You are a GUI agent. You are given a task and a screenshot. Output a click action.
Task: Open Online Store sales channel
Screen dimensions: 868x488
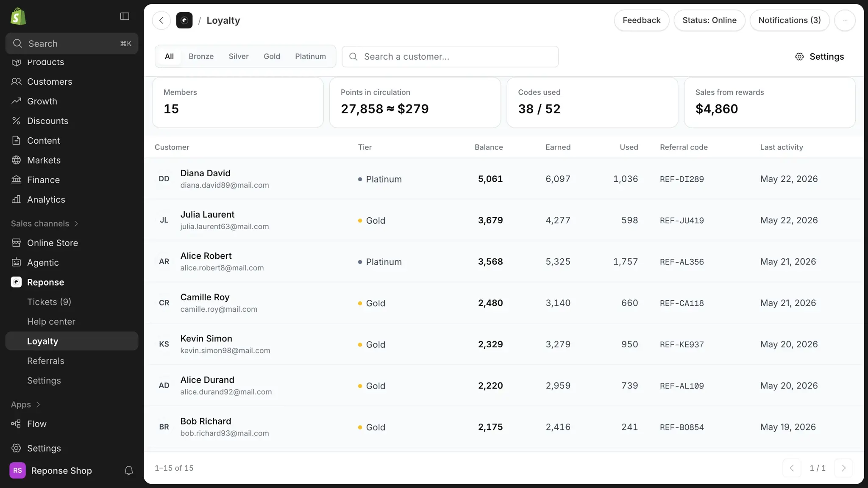pyautogui.click(x=72, y=243)
